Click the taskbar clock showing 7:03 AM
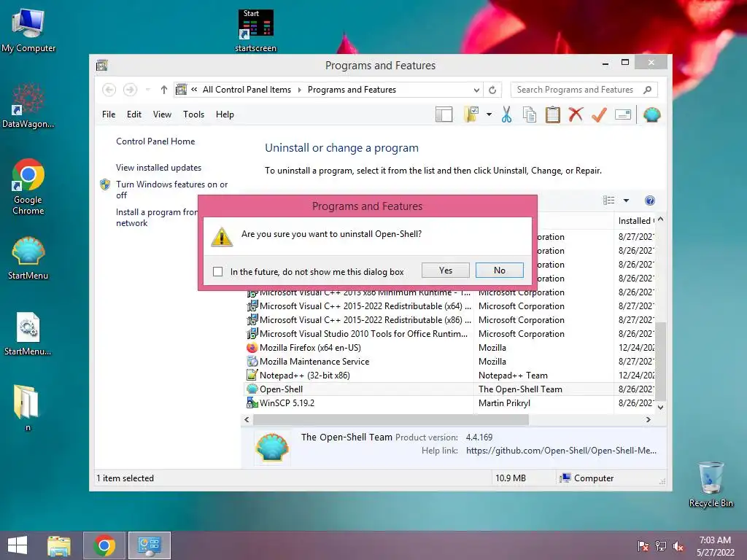747x560 pixels. coord(715,546)
